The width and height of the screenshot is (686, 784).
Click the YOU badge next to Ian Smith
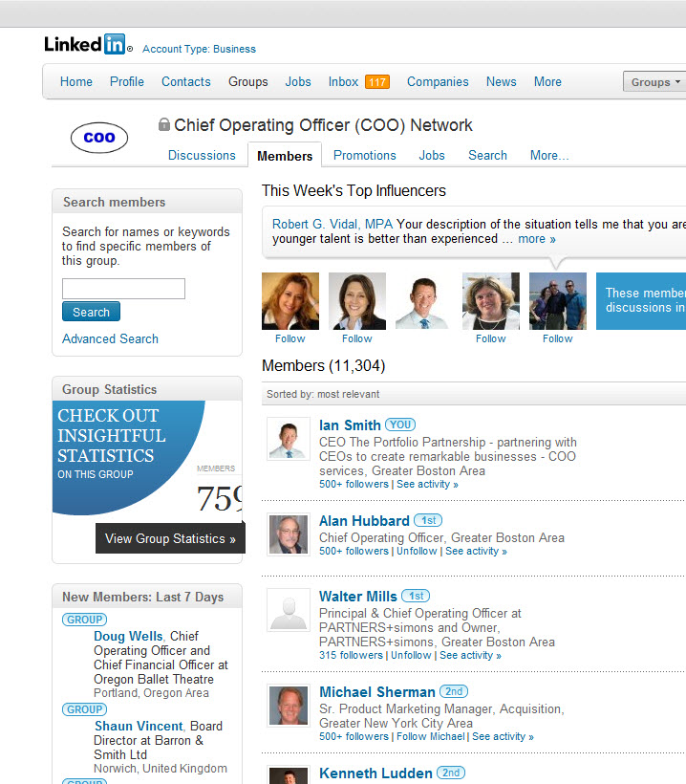tap(400, 425)
